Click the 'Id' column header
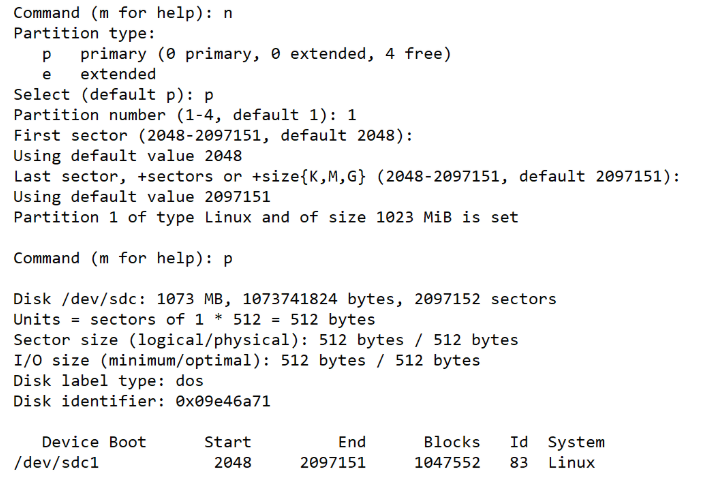 pos(518,442)
